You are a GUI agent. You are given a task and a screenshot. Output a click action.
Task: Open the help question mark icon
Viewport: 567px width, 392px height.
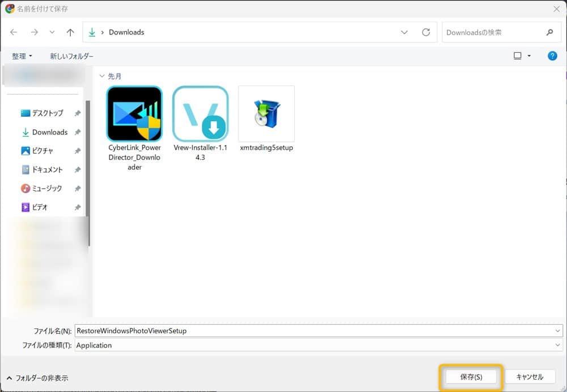[552, 56]
